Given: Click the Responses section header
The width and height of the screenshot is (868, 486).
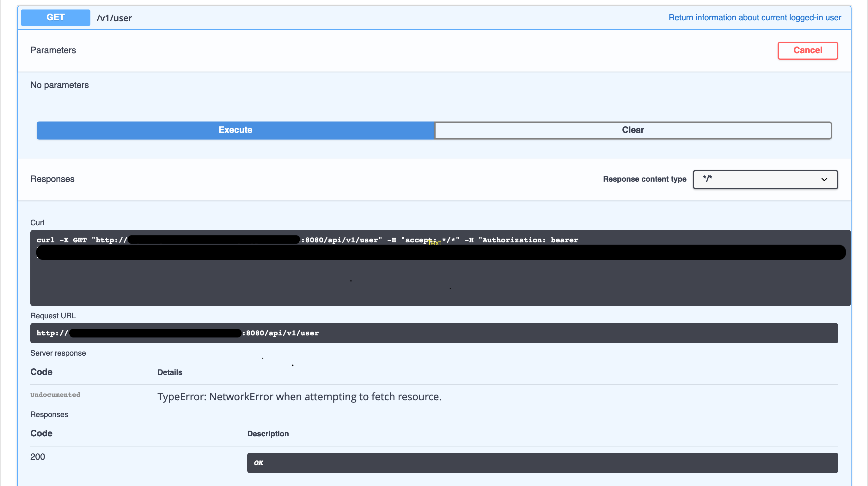Looking at the screenshot, I should click(x=52, y=179).
